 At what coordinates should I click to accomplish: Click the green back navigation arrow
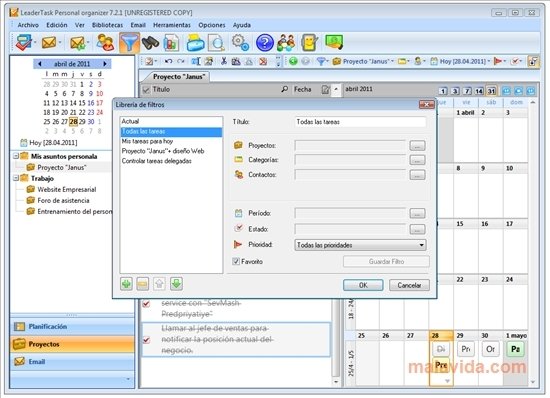(x=293, y=61)
